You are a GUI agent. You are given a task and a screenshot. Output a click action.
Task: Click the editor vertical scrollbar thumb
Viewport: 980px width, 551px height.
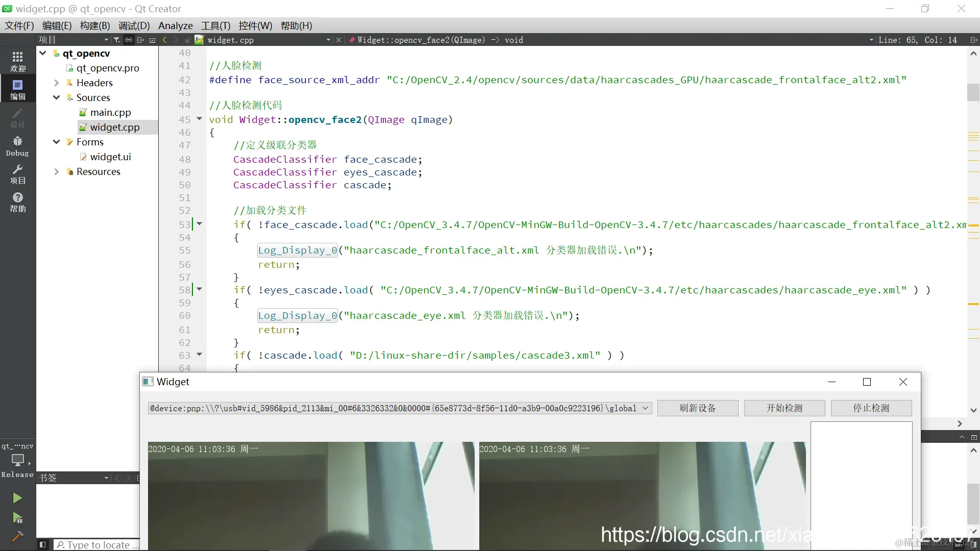[973, 92]
